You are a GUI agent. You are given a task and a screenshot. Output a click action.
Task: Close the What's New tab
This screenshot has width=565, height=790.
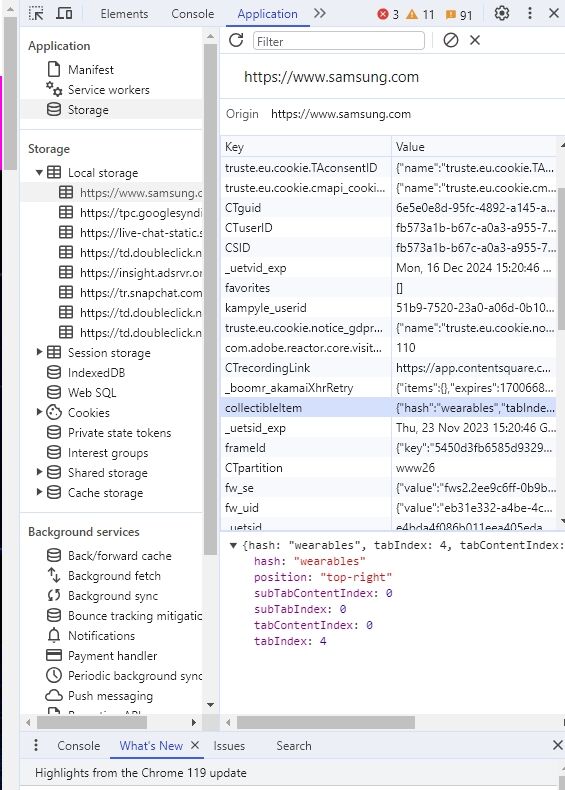[195, 745]
